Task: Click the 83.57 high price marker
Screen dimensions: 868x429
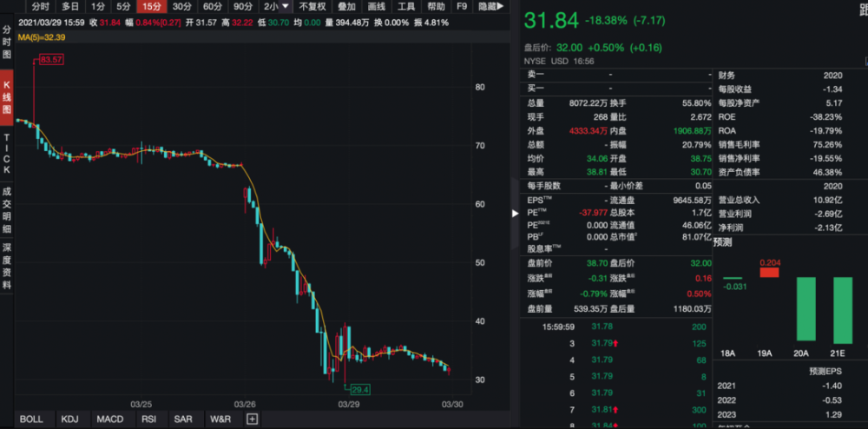Action: (50, 59)
